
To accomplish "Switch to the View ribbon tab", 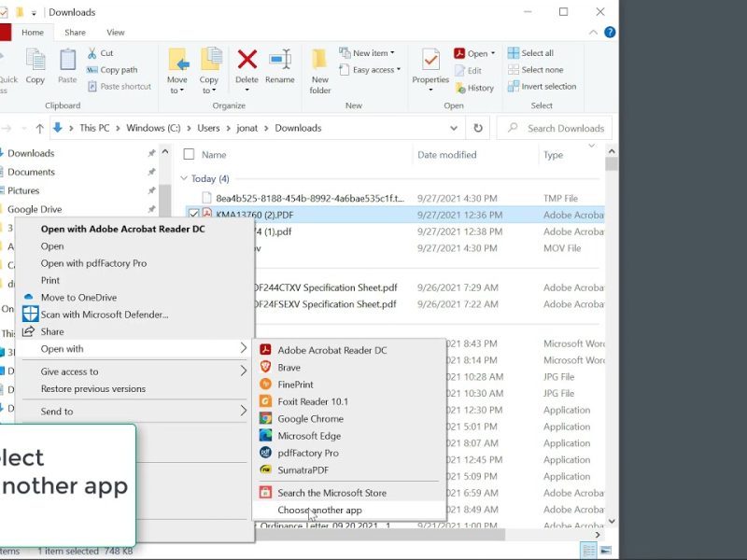I will pos(115,33).
